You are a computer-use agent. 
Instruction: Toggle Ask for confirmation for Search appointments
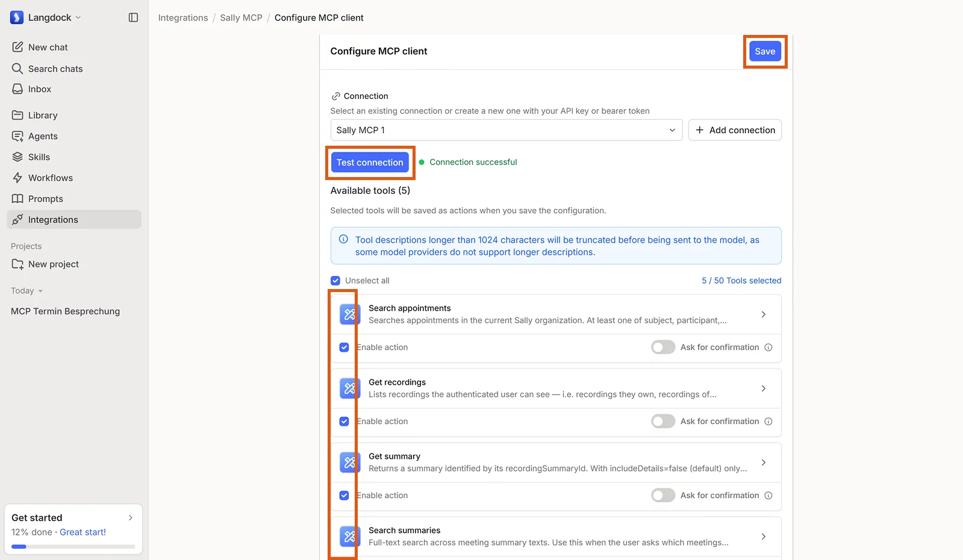(663, 347)
